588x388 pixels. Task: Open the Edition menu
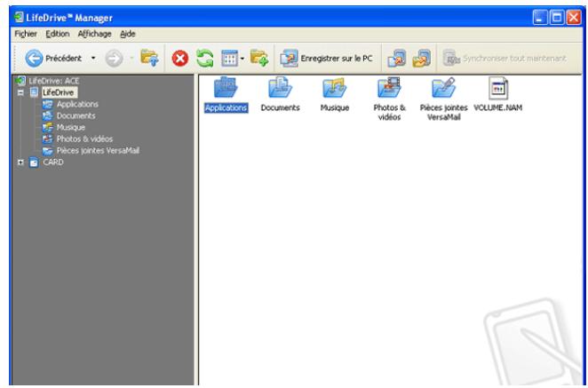pos(58,34)
